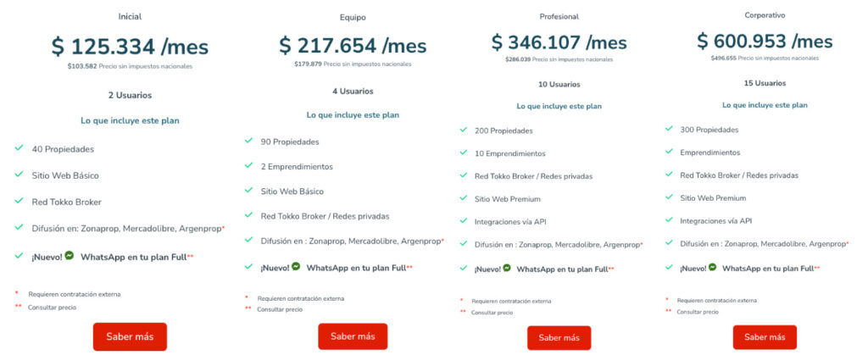Screen dimensions: 868x355
Task: Select the Inicial plan title
Action: coord(130,16)
